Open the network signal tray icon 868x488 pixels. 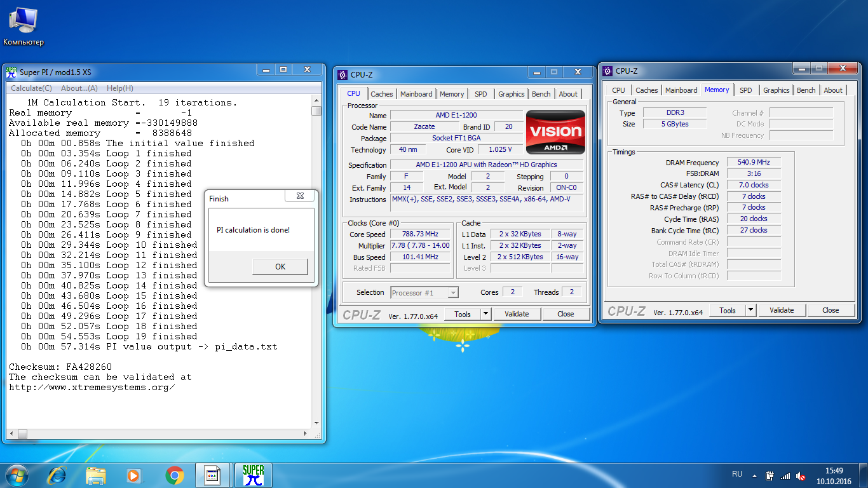(785, 475)
